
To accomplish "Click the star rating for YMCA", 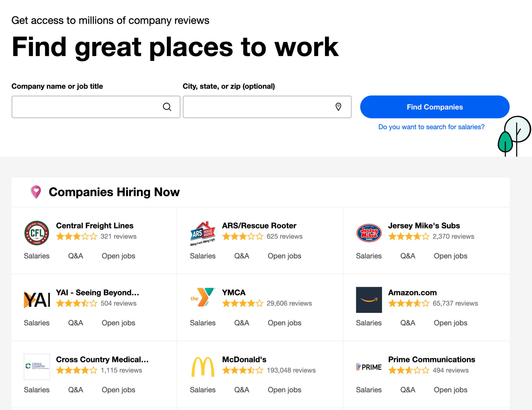I will pos(243,303).
